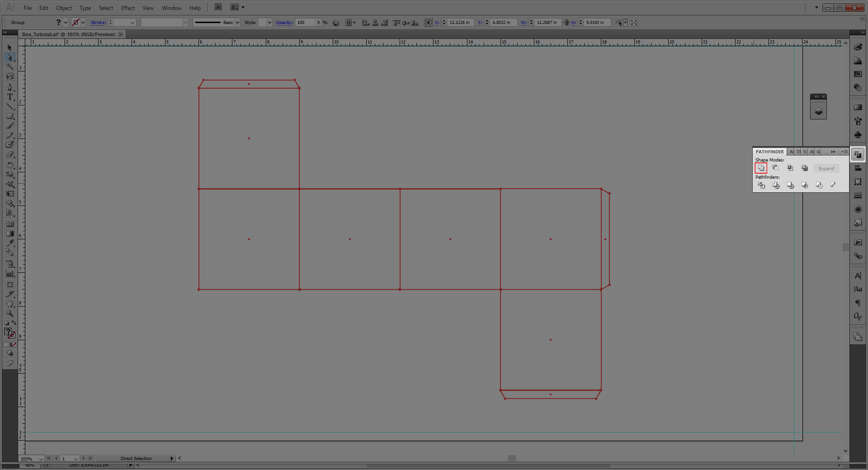Apply the Divide pathfinder
Viewport: 868px width, 470px height.
pyautogui.click(x=761, y=185)
